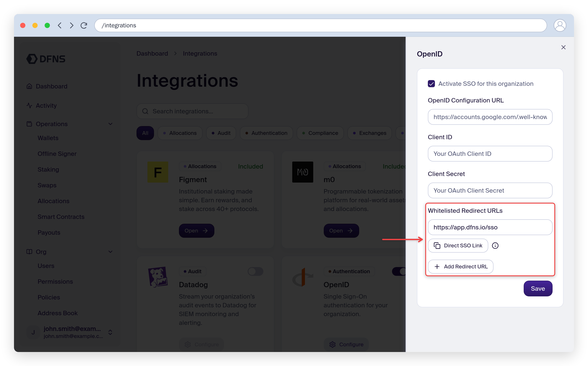
Task: Click the Org book icon
Action: (x=29, y=252)
